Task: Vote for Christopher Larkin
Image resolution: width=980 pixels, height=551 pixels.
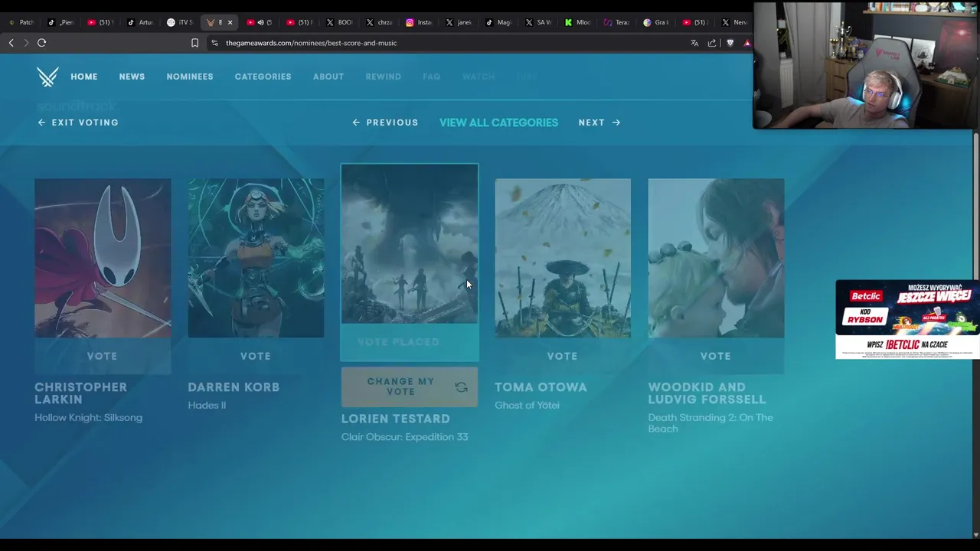Action: click(x=103, y=356)
